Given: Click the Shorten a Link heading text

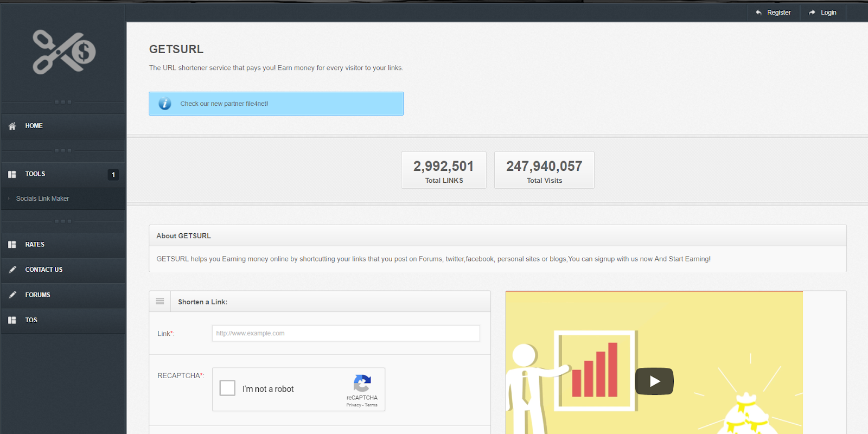Looking at the screenshot, I should 202,302.
